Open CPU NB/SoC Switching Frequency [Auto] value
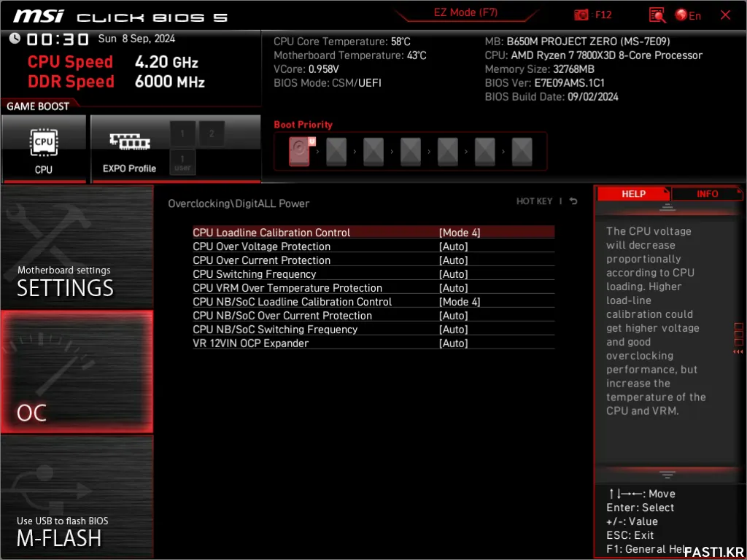The height and width of the screenshot is (560, 747). click(453, 329)
